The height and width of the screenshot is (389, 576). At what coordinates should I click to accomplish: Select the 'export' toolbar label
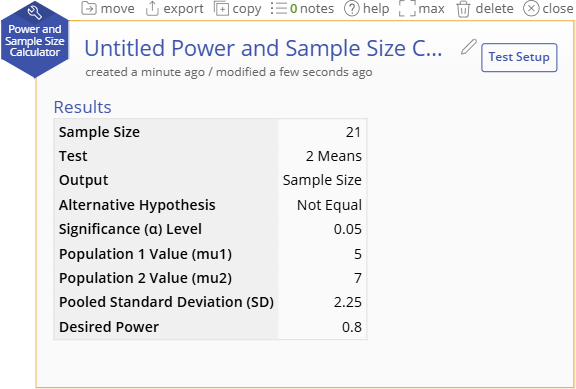coord(183,9)
